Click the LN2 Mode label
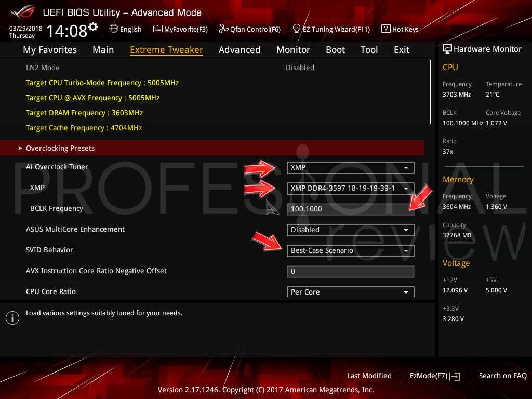 (x=43, y=68)
